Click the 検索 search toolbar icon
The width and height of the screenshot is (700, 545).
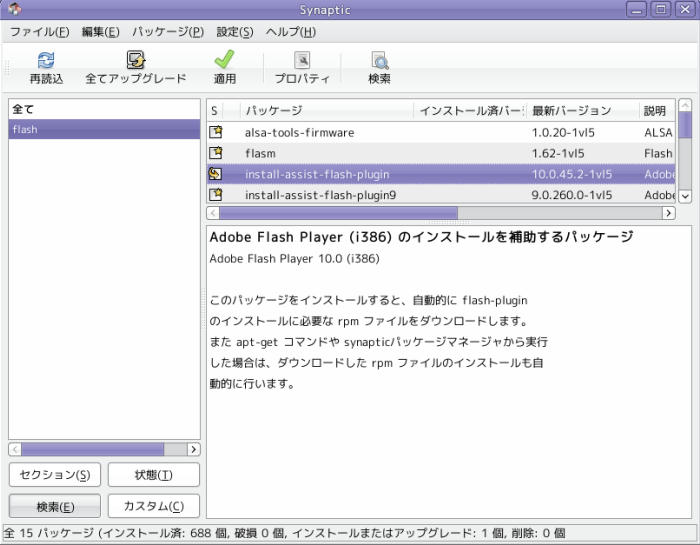coord(379,61)
